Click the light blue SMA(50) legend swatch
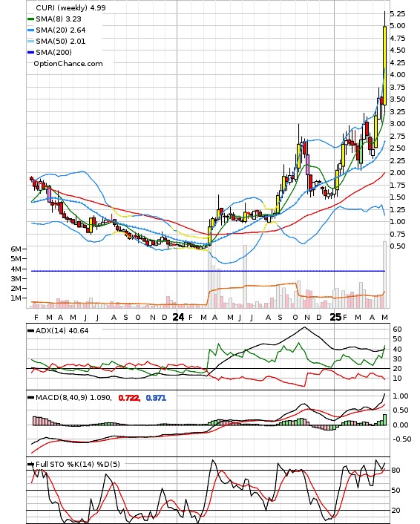Image resolution: width=420 pixels, height=524 pixels. [x=30, y=41]
